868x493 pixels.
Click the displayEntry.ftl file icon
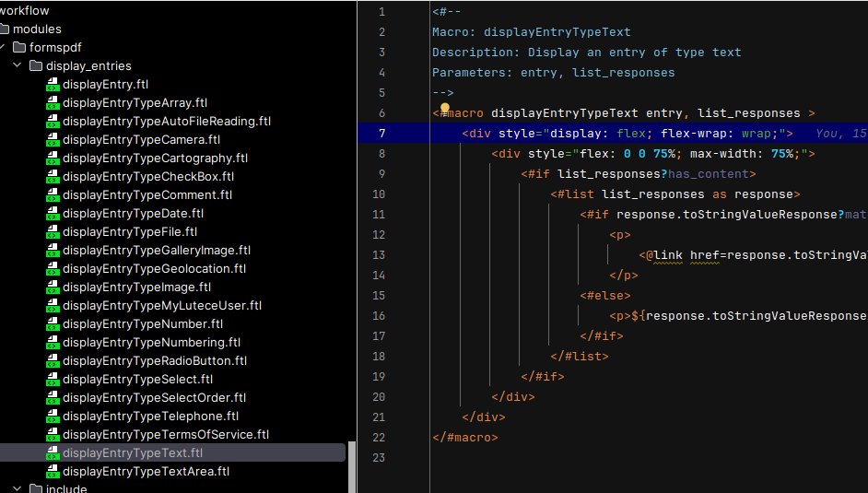pyautogui.click(x=53, y=85)
